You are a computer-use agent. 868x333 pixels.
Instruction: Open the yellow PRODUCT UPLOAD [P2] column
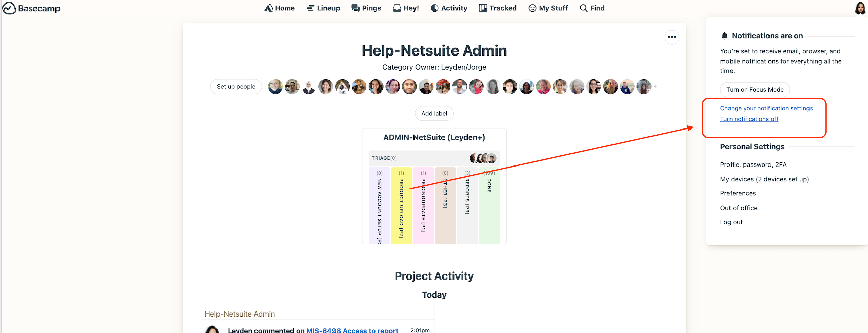pyautogui.click(x=401, y=206)
